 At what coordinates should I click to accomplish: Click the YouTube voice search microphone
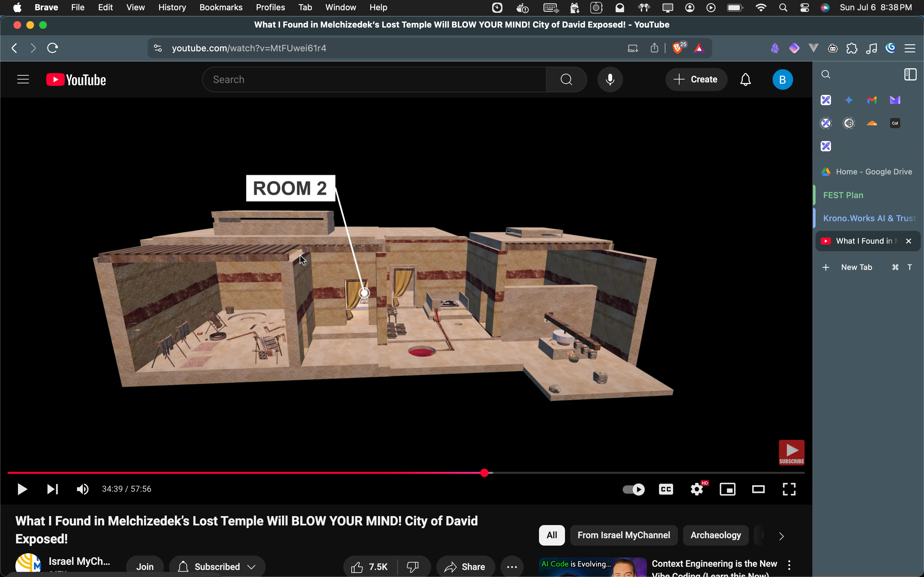[x=610, y=79]
